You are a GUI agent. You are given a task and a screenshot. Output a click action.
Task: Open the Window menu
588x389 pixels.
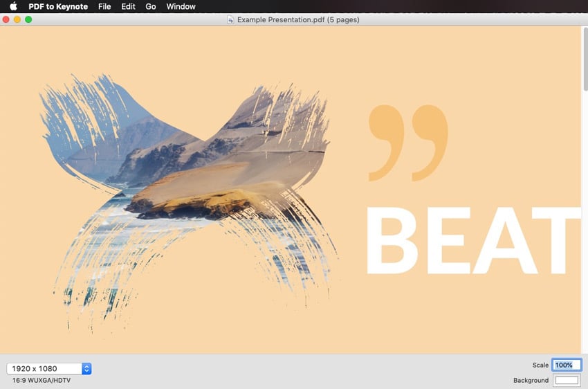[181, 6]
